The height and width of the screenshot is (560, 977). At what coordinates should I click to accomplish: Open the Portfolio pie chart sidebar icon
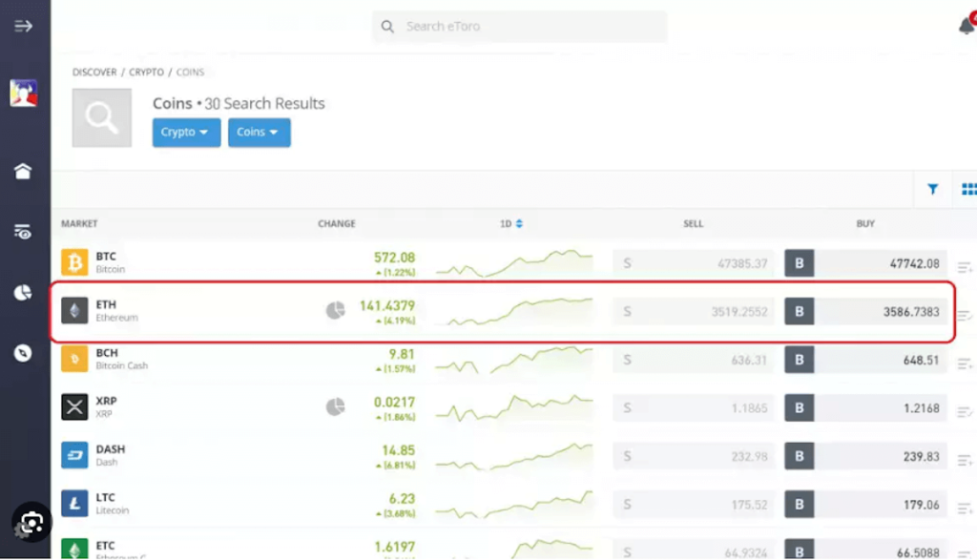(x=24, y=294)
